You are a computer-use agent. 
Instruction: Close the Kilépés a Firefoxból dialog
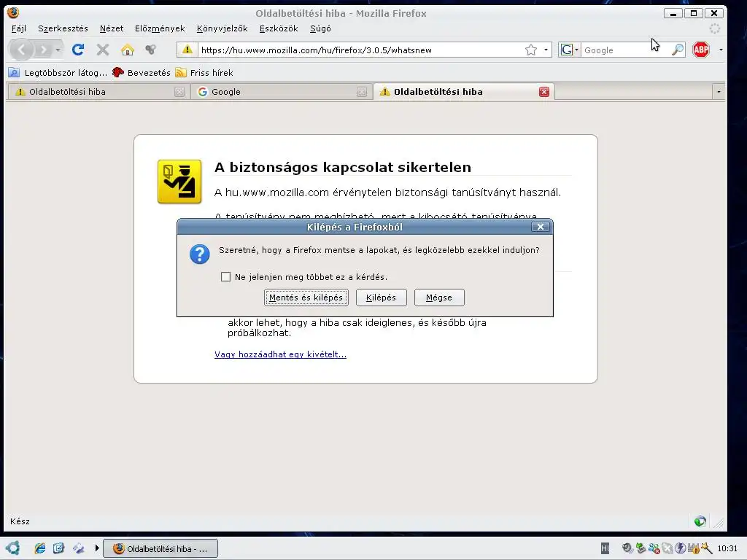[541, 227]
